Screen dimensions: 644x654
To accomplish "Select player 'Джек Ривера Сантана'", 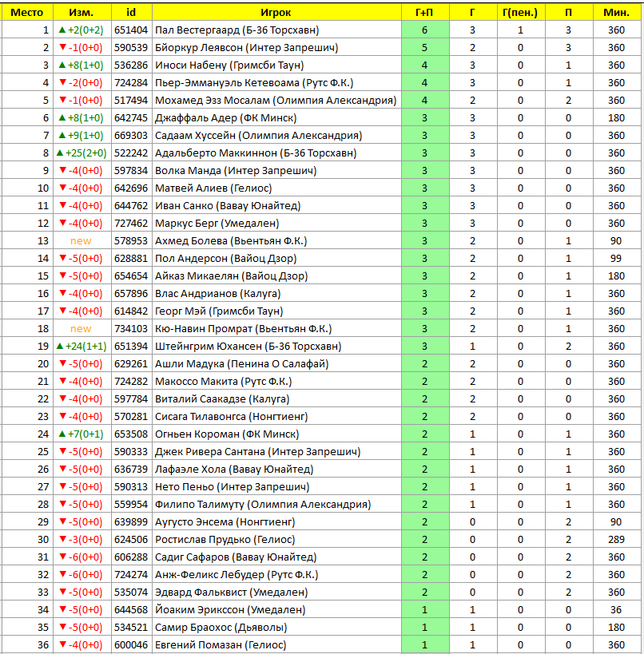I will point(210,451).
